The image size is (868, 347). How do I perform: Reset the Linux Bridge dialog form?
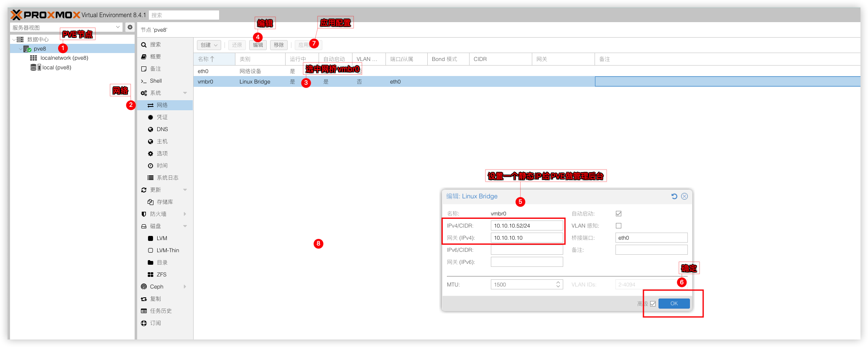(x=674, y=196)
